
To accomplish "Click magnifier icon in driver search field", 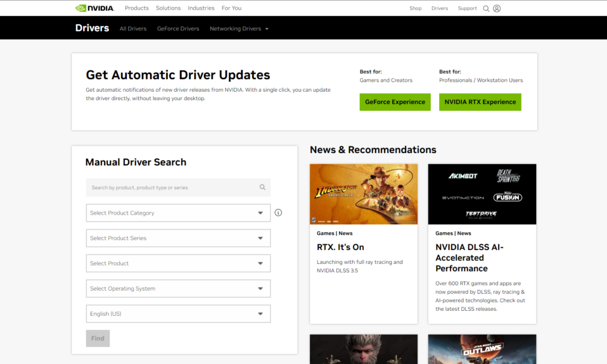I will (262, 187).
